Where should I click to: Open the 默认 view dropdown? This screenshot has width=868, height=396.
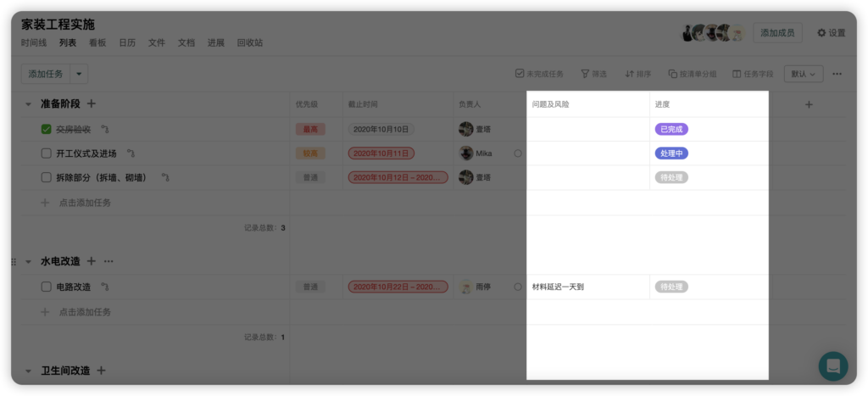coord(804,74)
